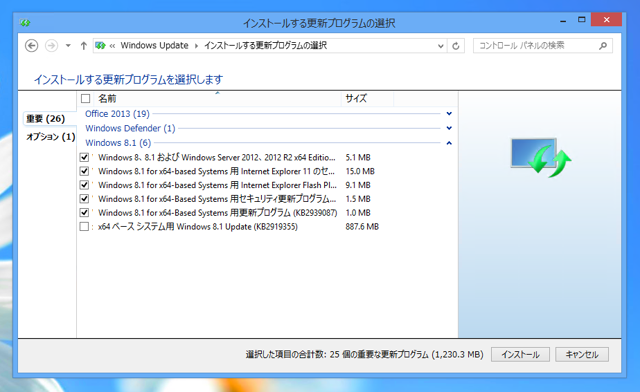The width and height of the screenshot is (640, 392).
Task: Uncheck the Internet Explorer 11 update checkbox
Action: [x=84, y=171]
